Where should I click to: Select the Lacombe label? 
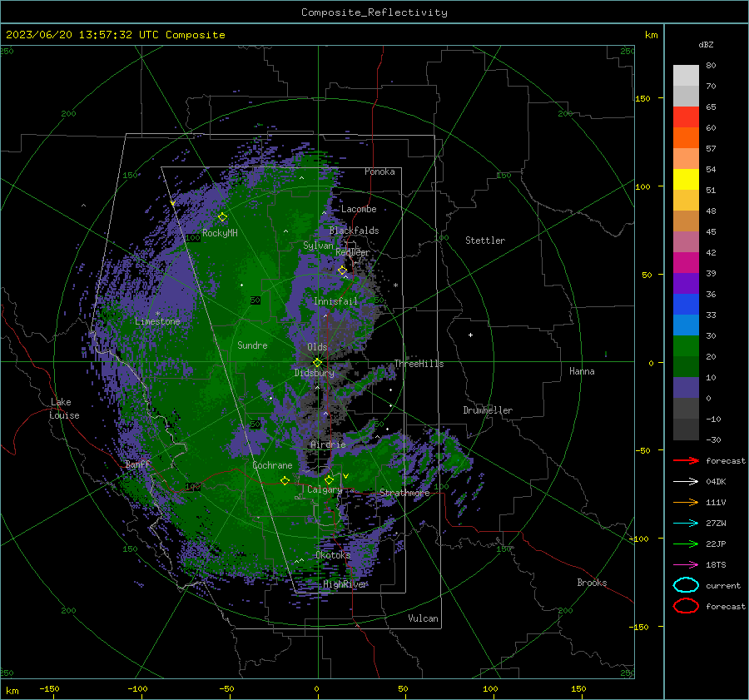pos(358,209)
